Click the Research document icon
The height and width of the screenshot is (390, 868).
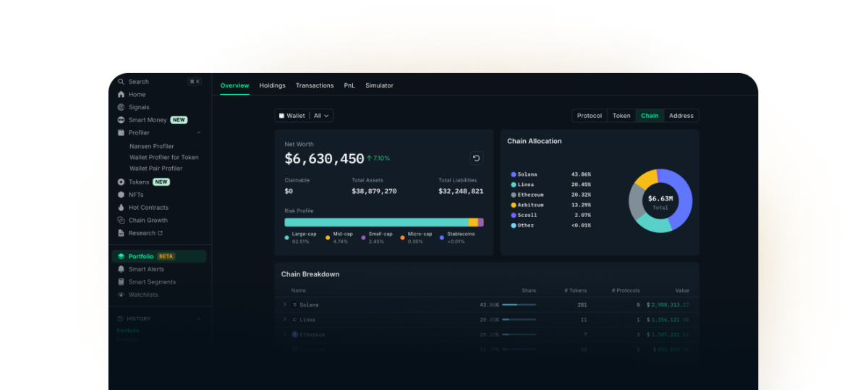pos(121,233)
